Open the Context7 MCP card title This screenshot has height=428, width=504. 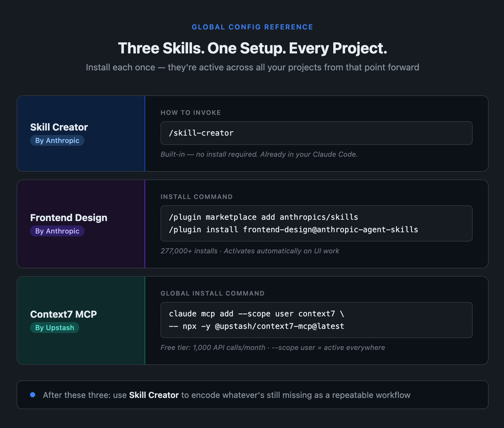(x=64, y=314)
